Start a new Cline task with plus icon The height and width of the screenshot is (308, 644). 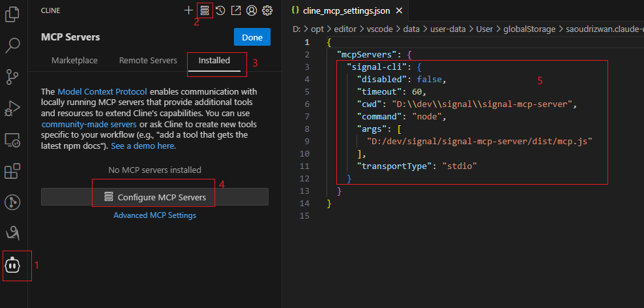pos(189,10)
